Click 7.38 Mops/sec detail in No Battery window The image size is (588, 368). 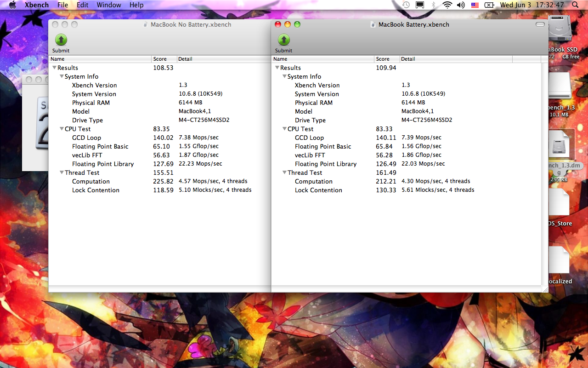tap(198, 138)
